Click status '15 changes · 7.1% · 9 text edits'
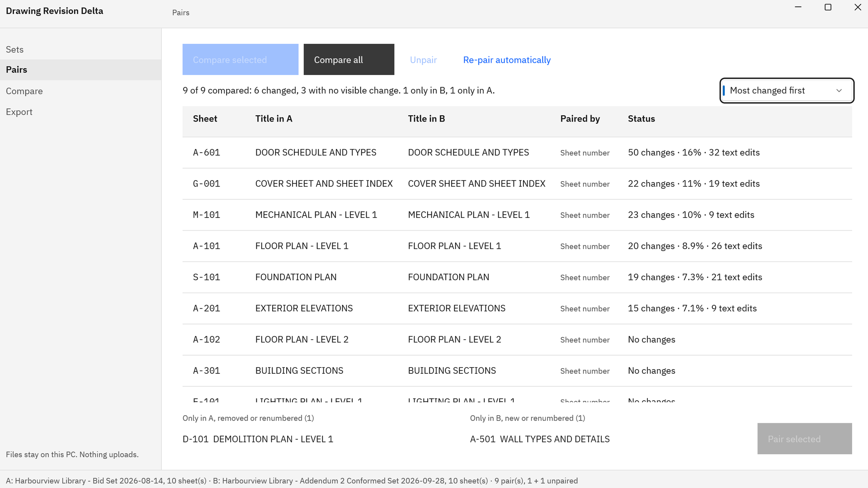 point(693,309)
